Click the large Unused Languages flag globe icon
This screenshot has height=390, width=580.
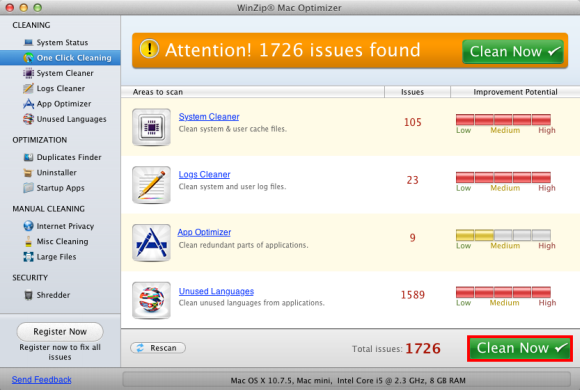(151, 300)
